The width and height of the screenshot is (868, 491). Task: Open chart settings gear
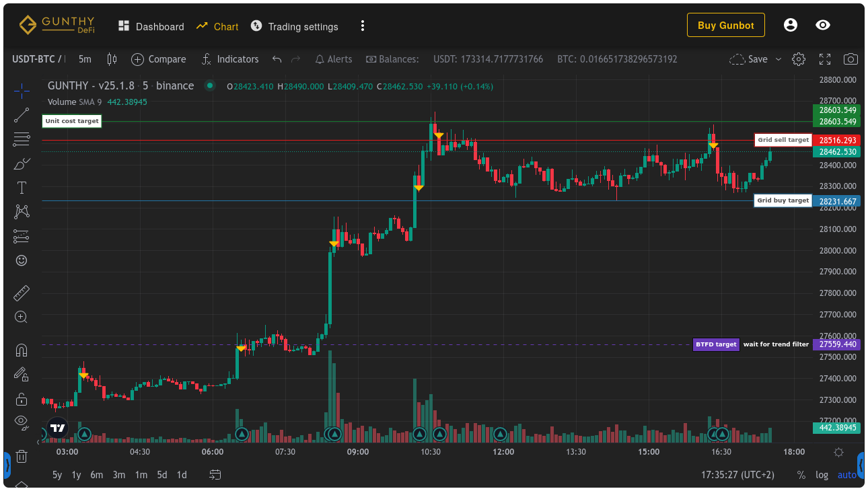coord(799,59)
